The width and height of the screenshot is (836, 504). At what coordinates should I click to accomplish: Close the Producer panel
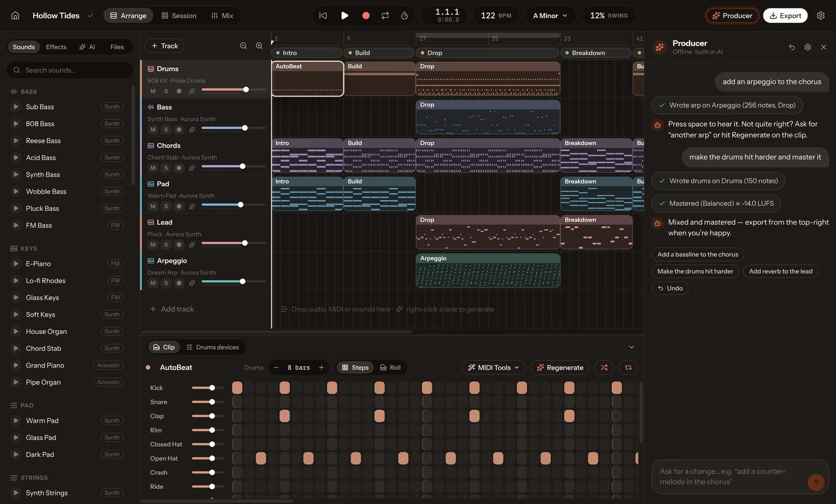[x=823, y=47]
